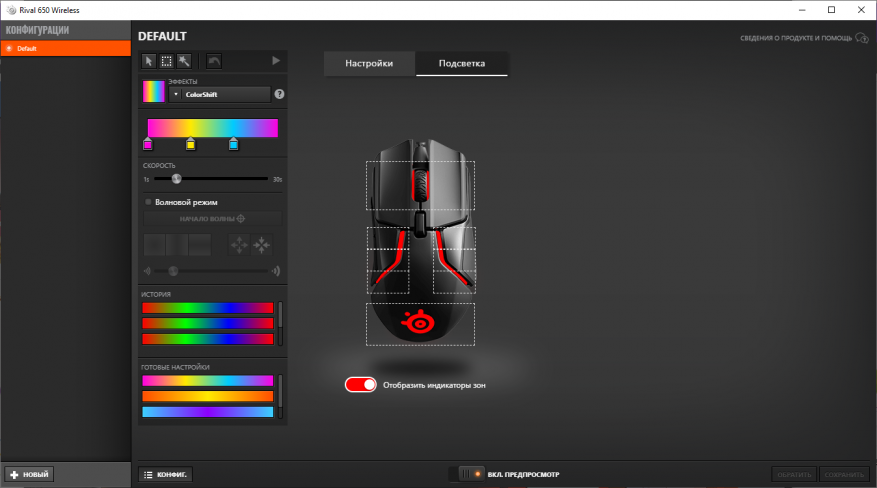Viewport: 877px width, 488px height.
Task: Toggle the ВКЛ. ПРЕДПРОСМОТР live preview switch
Action: tap(467, 474)
